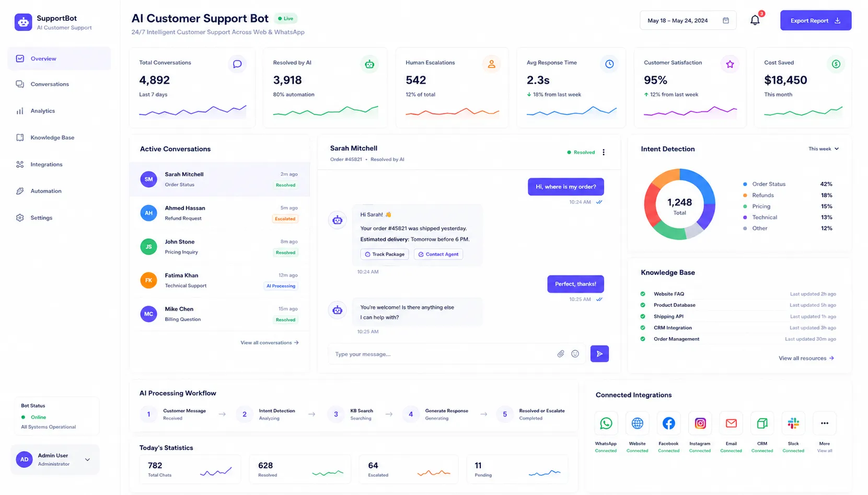Click green check beside Website FAQ

click(643, 294)
